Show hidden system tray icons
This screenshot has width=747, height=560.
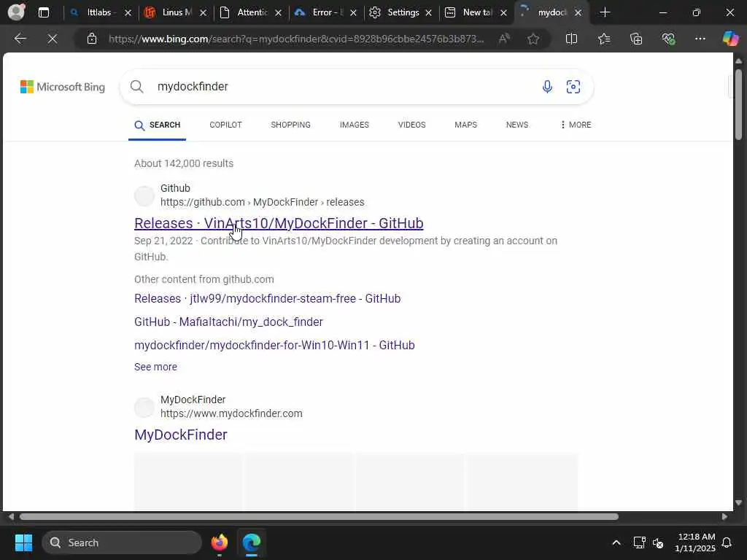(616, 542)
